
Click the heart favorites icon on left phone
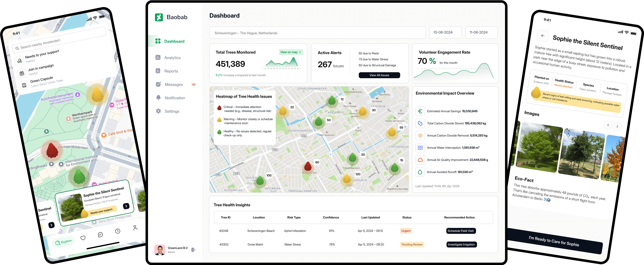point(83,238)
